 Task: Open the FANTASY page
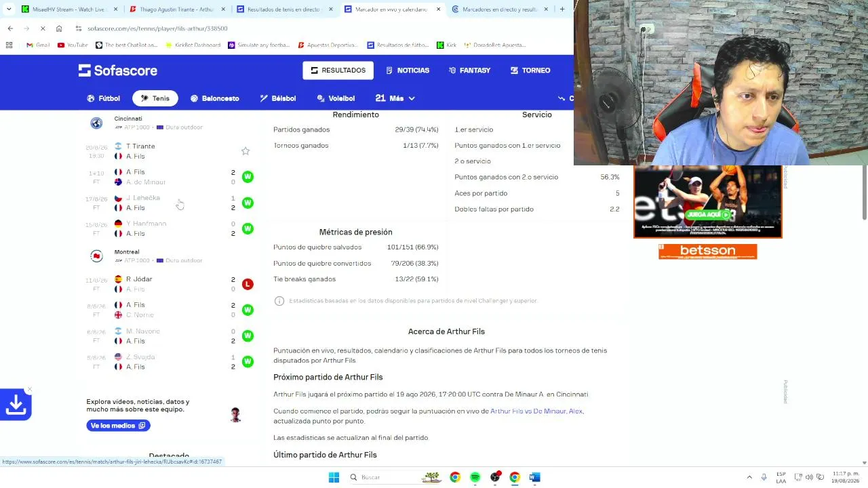coord(469,70)
